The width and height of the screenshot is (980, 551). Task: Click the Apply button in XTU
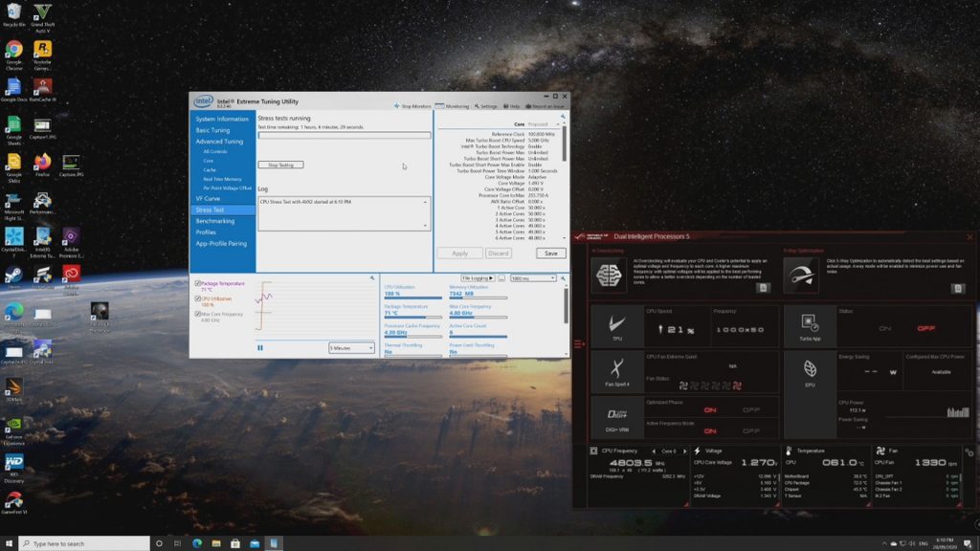(x=459, y=253)
